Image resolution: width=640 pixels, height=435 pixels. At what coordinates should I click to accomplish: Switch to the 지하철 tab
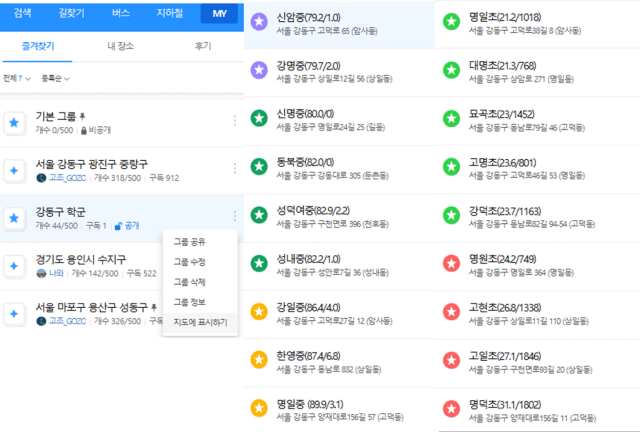point(170,13)
